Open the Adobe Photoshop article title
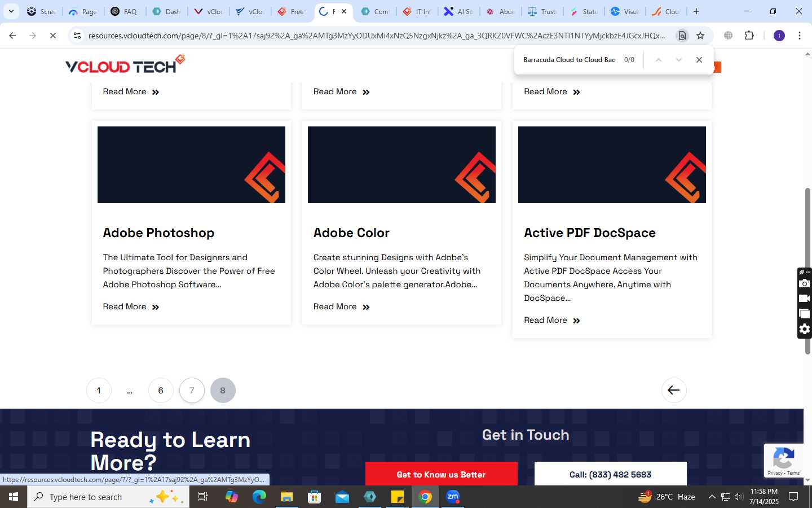 158,233
